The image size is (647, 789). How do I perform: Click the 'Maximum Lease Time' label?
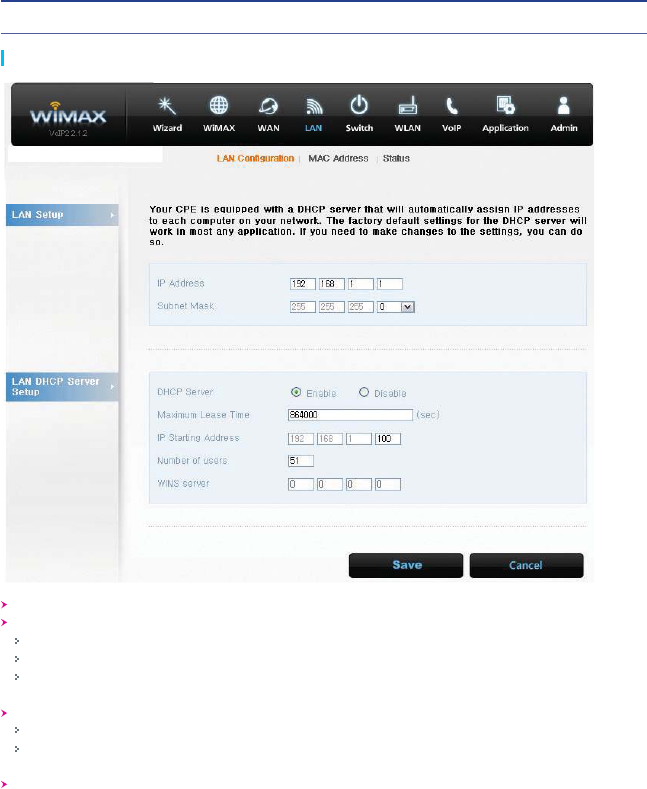203,415
